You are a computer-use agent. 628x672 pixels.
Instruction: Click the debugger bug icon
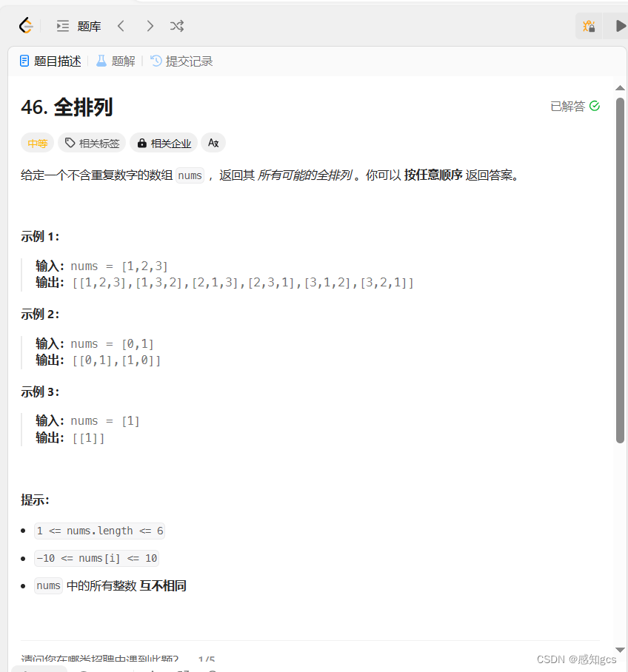click(589, 26)
